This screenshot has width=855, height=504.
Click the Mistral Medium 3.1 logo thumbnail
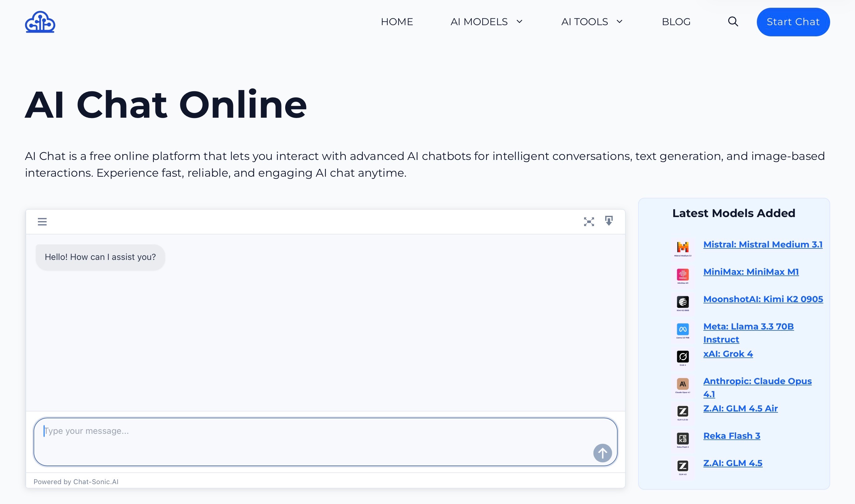[x=683, y=247]
